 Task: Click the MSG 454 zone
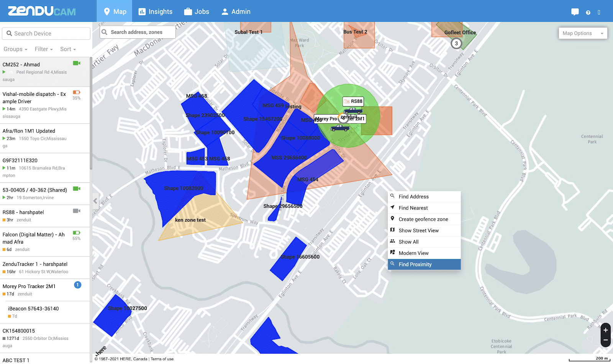[308, 180]
